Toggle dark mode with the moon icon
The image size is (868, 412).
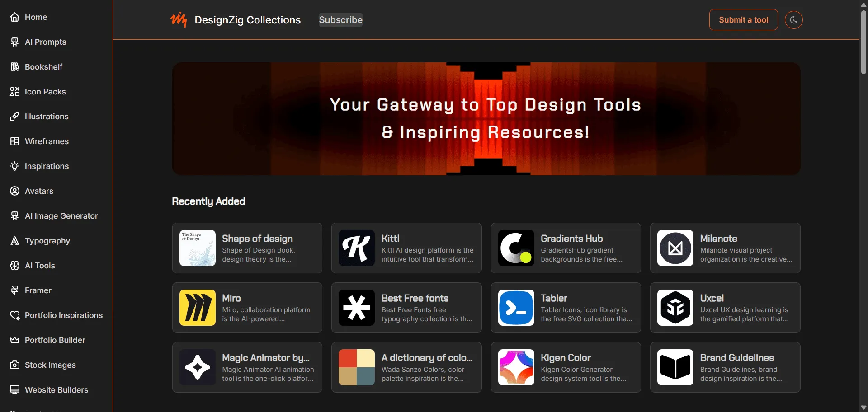coord(793,19)
